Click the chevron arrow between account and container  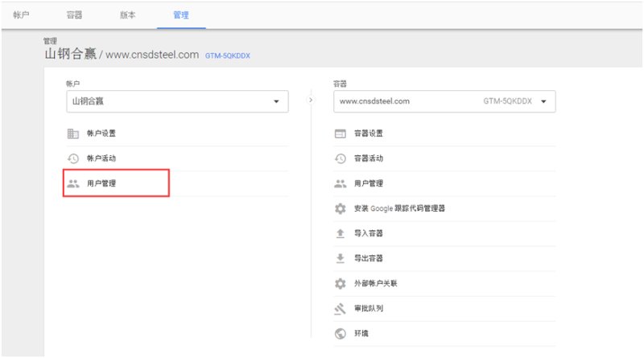(x=311, y=101)
